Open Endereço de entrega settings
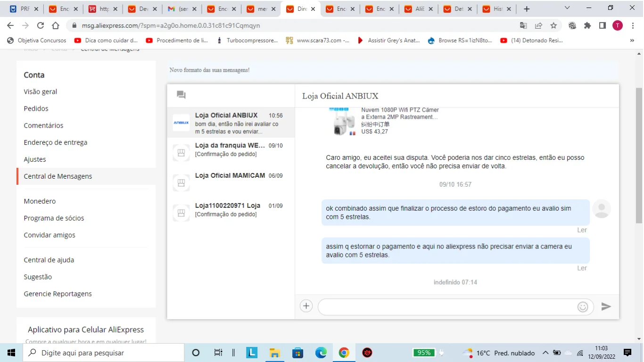 [56, 143]
